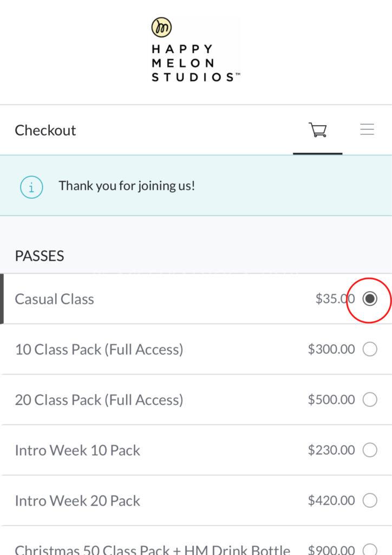Click the Checkout heading text
This screenshot has width=392, height=555.
(x=45, y=131)
